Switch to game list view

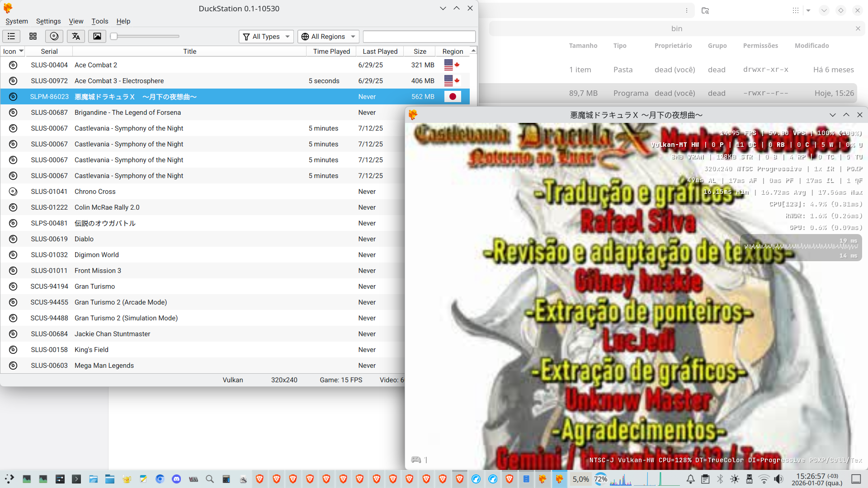click(x=11, y=36)
